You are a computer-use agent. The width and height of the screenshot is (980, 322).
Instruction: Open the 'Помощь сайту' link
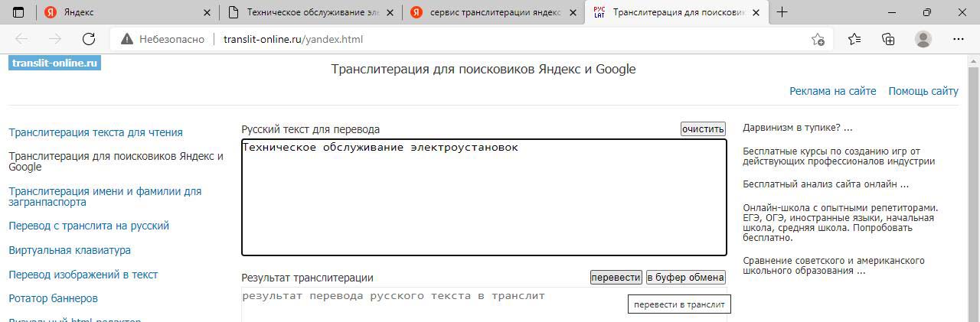click(x=923, y=91)
